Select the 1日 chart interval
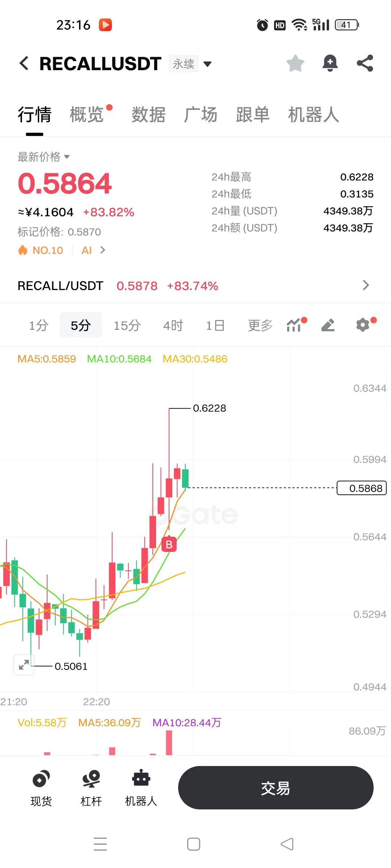The image size is (391, 868). pos(216,325)
